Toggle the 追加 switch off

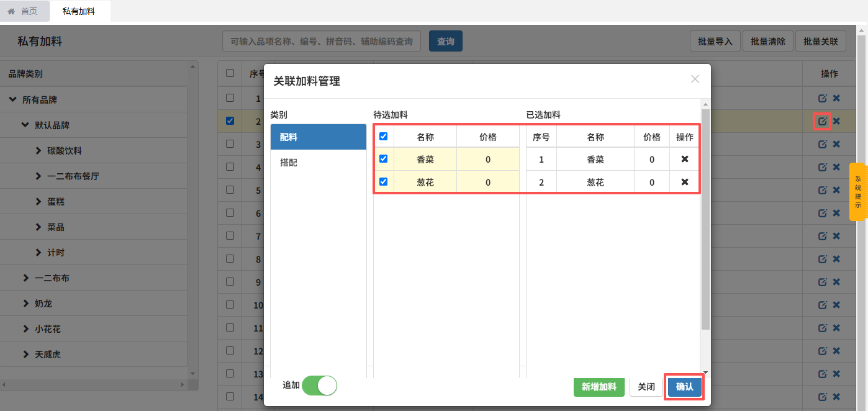point(319,386)
